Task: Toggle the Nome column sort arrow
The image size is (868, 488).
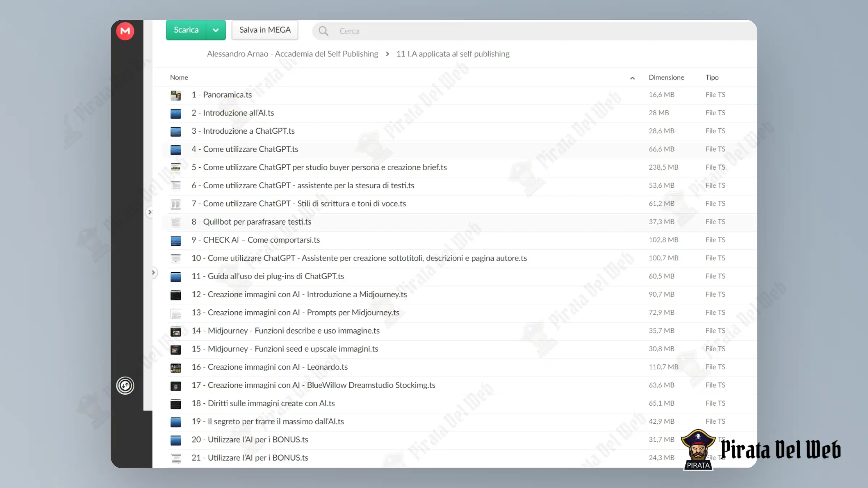Action: [632, 78]
